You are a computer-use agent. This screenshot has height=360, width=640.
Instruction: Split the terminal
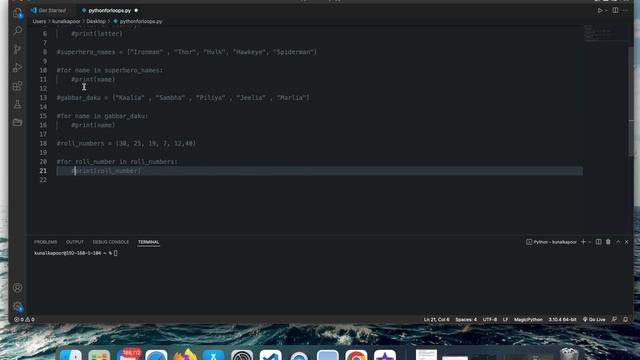click(x=598, y=242)
